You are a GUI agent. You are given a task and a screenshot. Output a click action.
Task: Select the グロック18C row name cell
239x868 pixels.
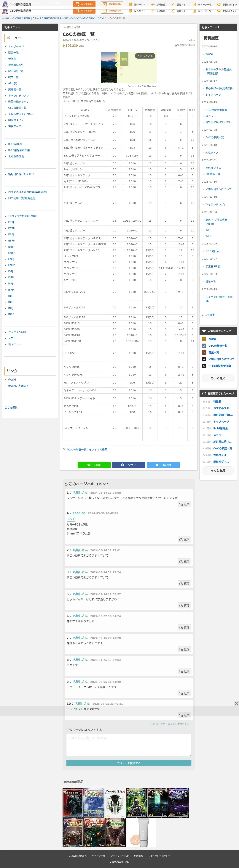[71, 268]
